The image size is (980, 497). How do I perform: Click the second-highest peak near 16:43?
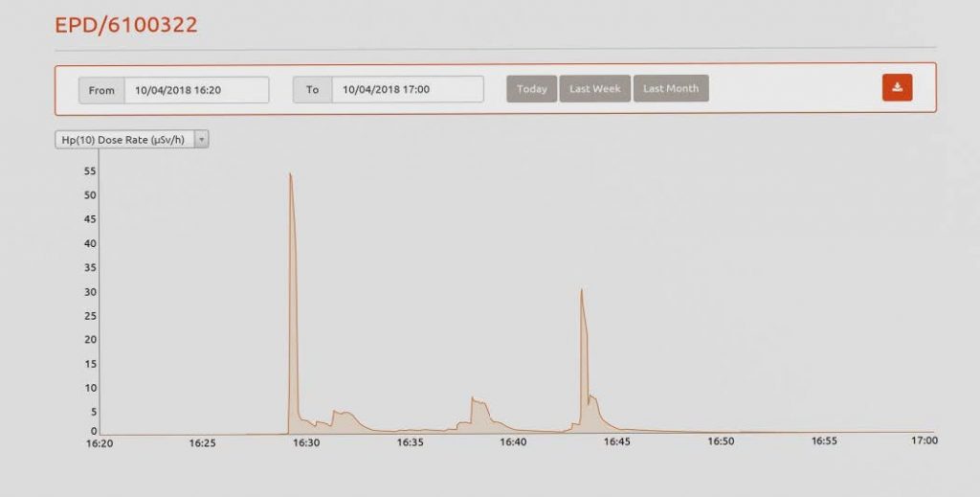click(x=581, y=290)
